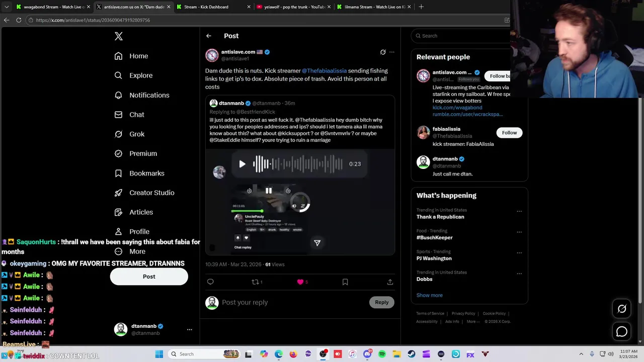
Task: Open options for Thank a Republican trend
Action: coord(519,211)
